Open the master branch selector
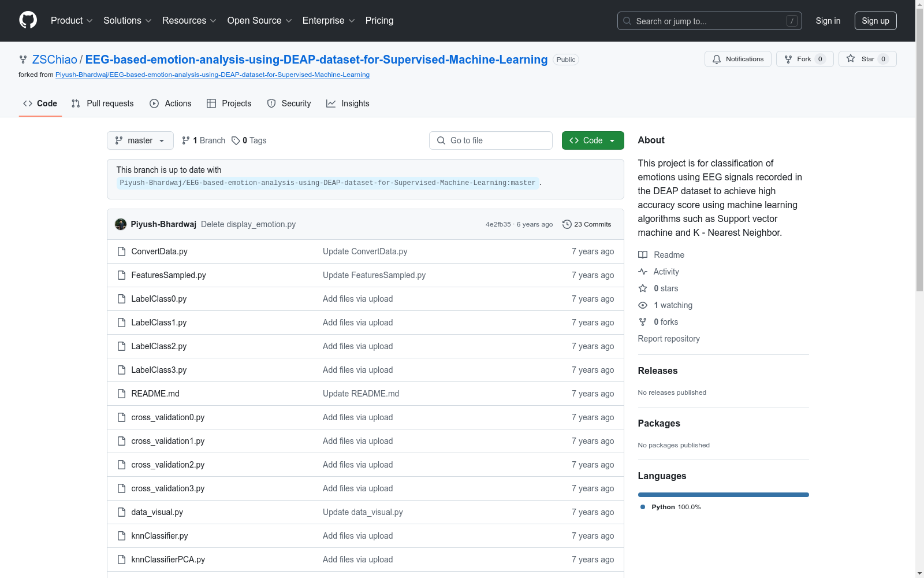This screenshot has height=578, width=924. [140, 140]
